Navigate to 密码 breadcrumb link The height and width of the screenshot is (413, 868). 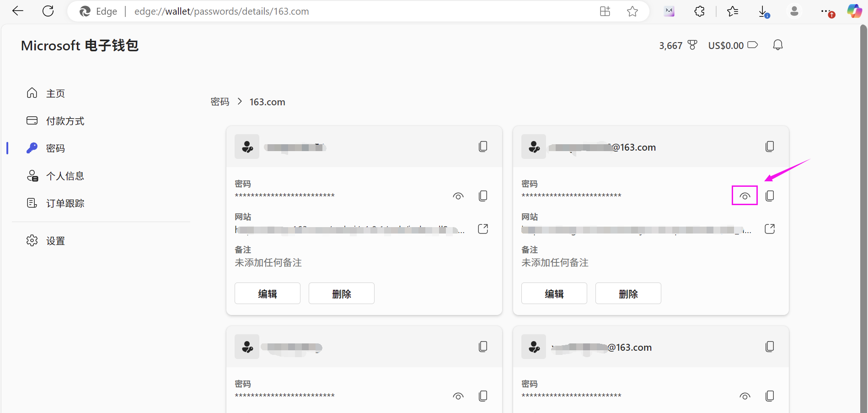(220, 102)
